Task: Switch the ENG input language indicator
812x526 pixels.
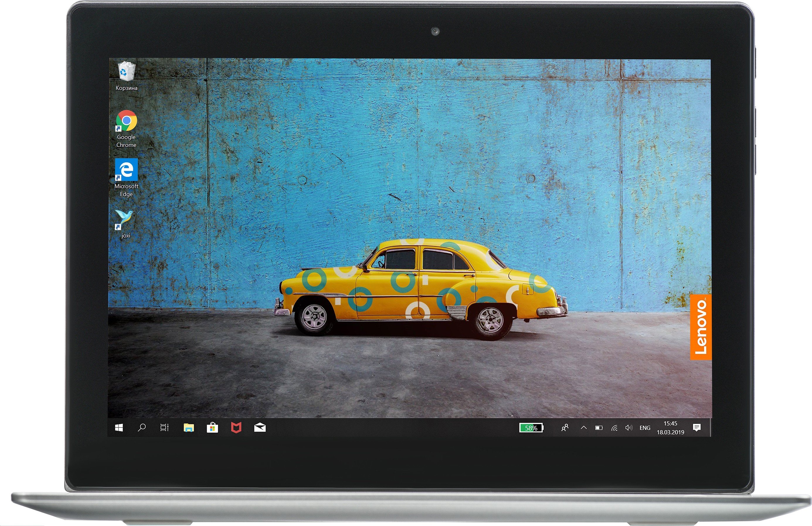Action: (645, 428)
